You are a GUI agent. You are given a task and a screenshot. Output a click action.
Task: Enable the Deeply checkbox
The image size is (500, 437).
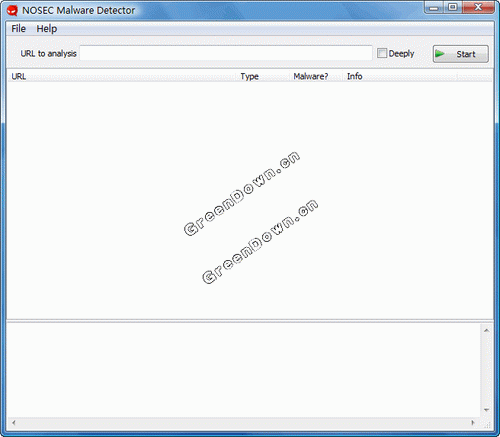click(382, 53)
